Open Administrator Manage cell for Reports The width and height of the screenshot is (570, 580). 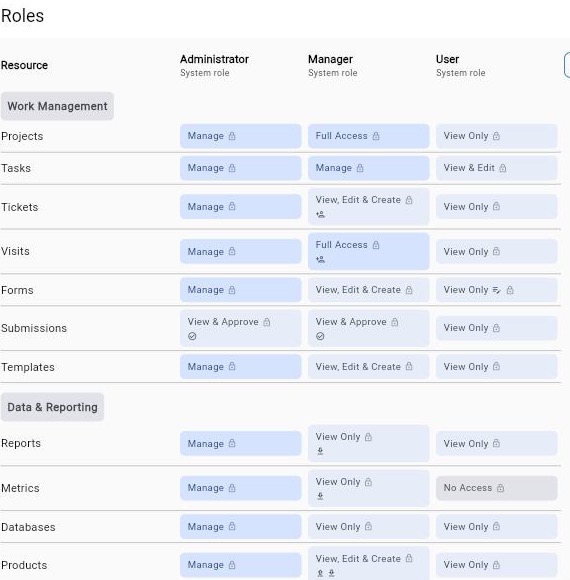pyautogui.click(x=241, y=443)
